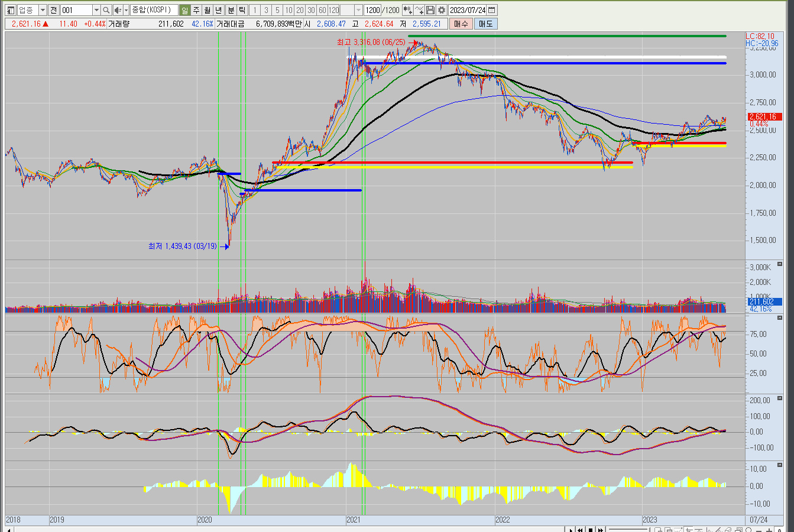Expand the 업종 type dropdown
Viewport: 794px width, 532px height.
coord(43,10)
